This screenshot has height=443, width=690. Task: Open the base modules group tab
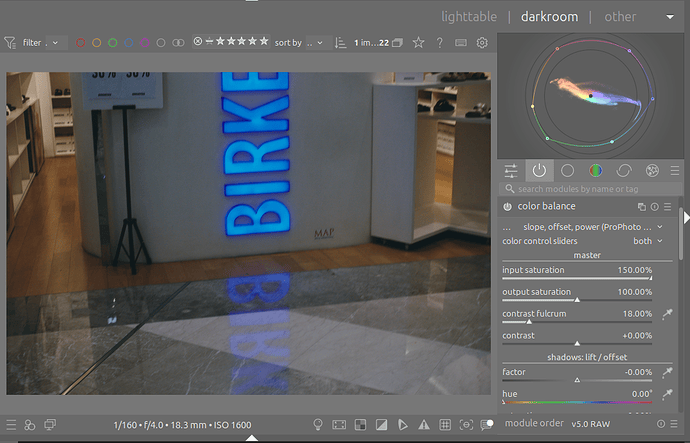pos(567,171)
